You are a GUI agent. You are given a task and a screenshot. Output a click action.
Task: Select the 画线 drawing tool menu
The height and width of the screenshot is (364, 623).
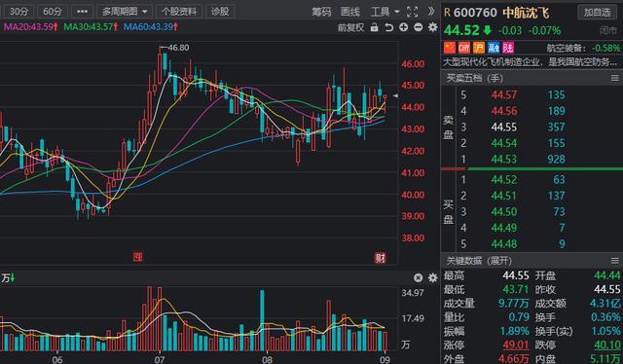[x=350, y=12]
